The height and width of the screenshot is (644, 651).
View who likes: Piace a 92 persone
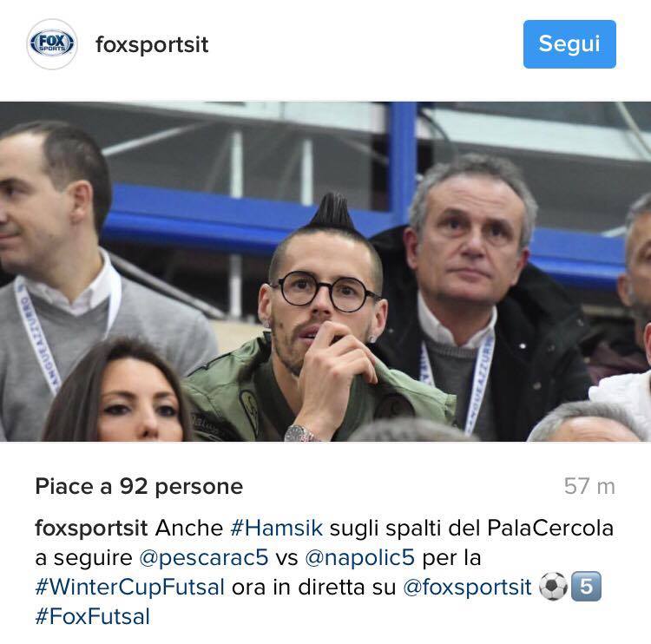[139, 486]
